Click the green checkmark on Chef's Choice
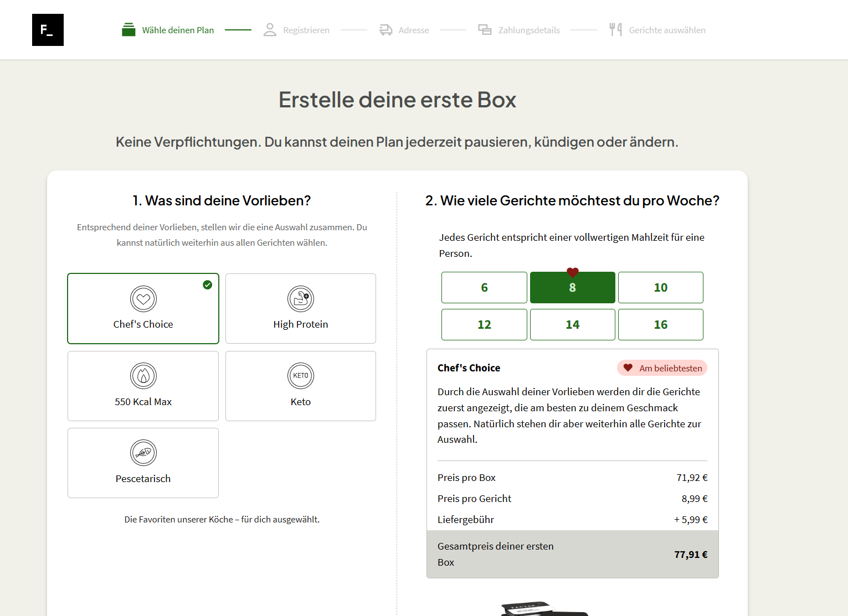The image size is (848, 616). click(x=208, y=285)
